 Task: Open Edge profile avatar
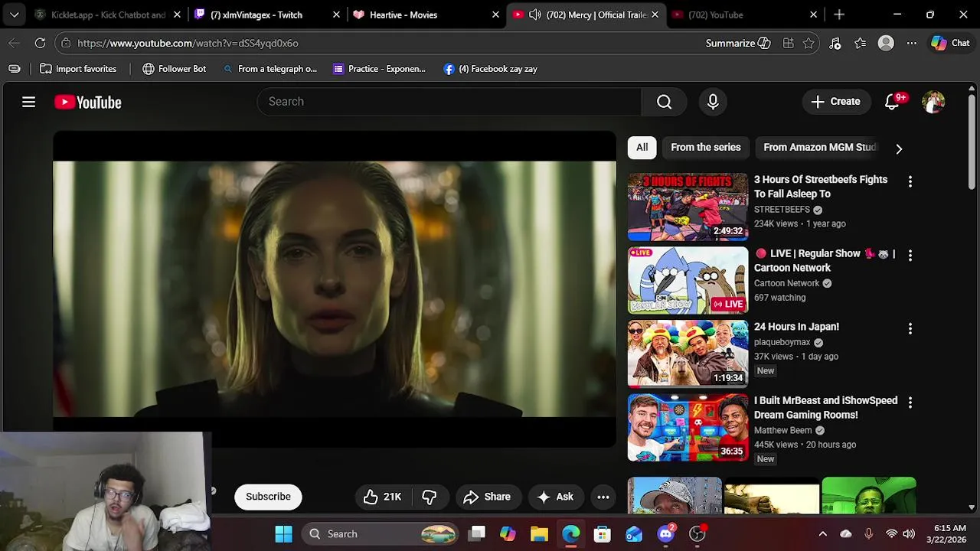886,43
